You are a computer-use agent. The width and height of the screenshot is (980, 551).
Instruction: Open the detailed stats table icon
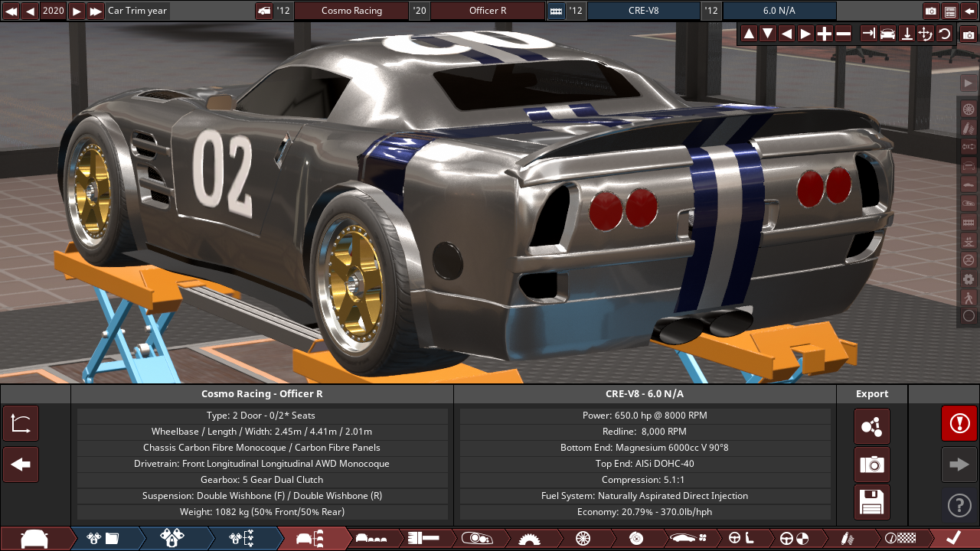(950, 11)
